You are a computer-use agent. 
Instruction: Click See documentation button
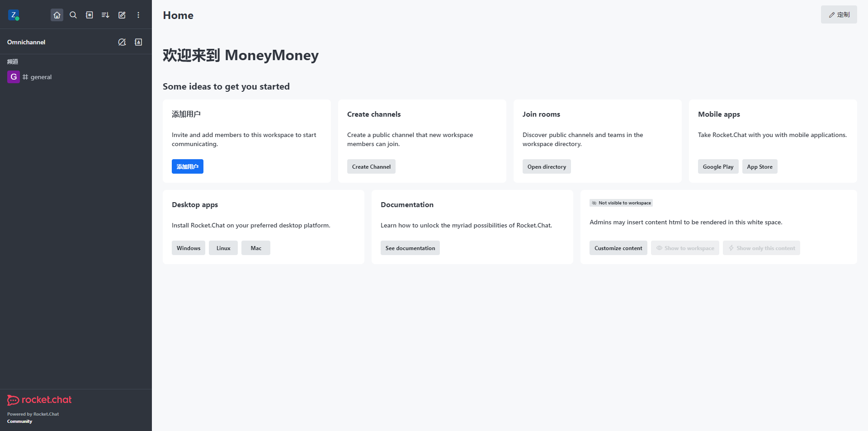pyautogui.click(x=410, y=248)
